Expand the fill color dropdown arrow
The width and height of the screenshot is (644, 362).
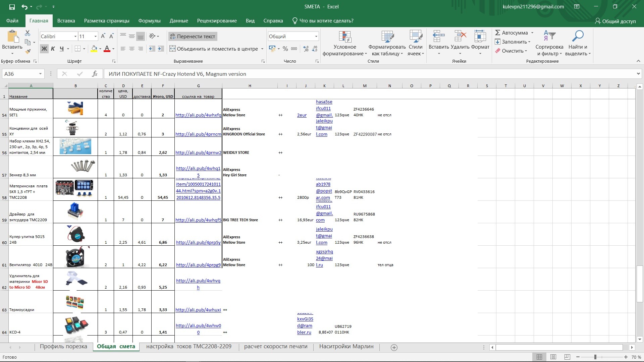click(100, 49)
